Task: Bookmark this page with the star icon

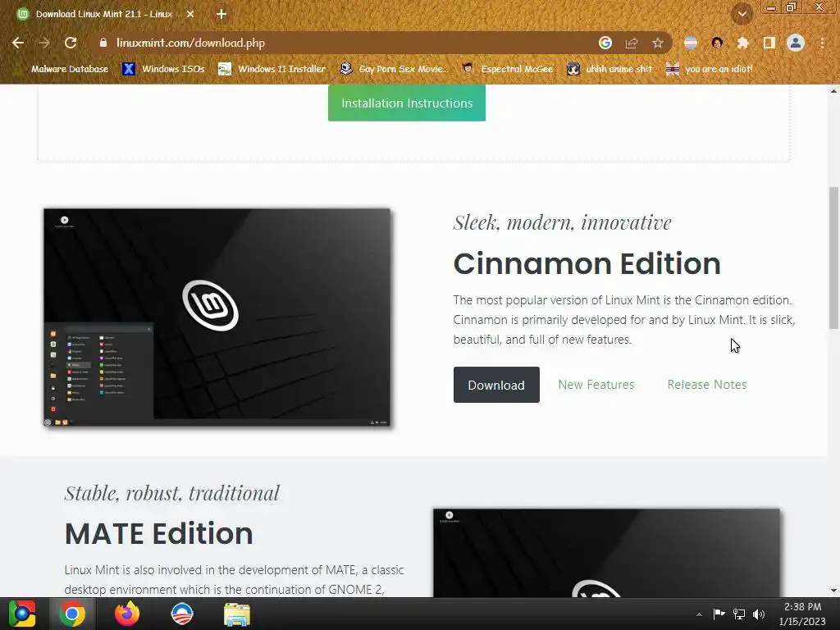Action: click(x=657, y=43)
